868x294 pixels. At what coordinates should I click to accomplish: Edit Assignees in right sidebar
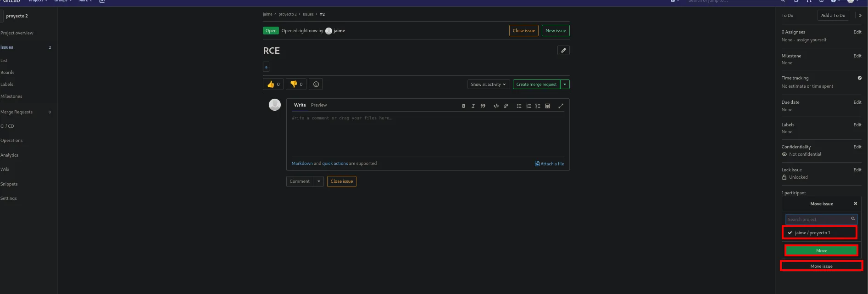[857, 32]
